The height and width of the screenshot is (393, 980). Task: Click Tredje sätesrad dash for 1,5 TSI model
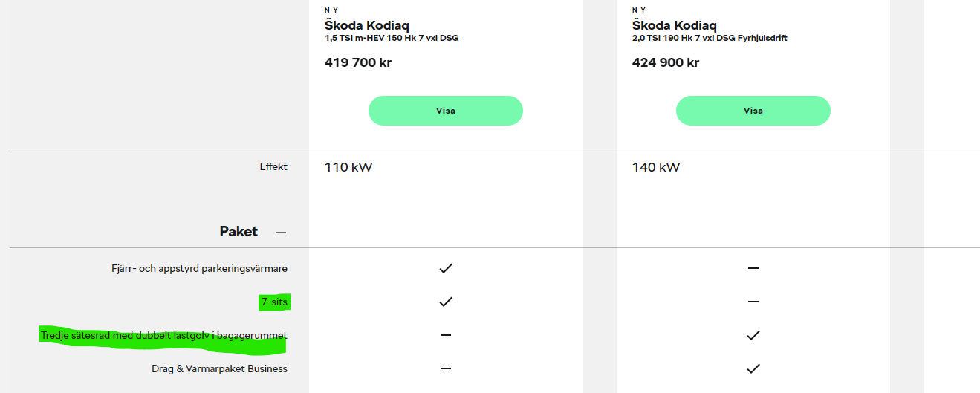click(x=446, y=335)
